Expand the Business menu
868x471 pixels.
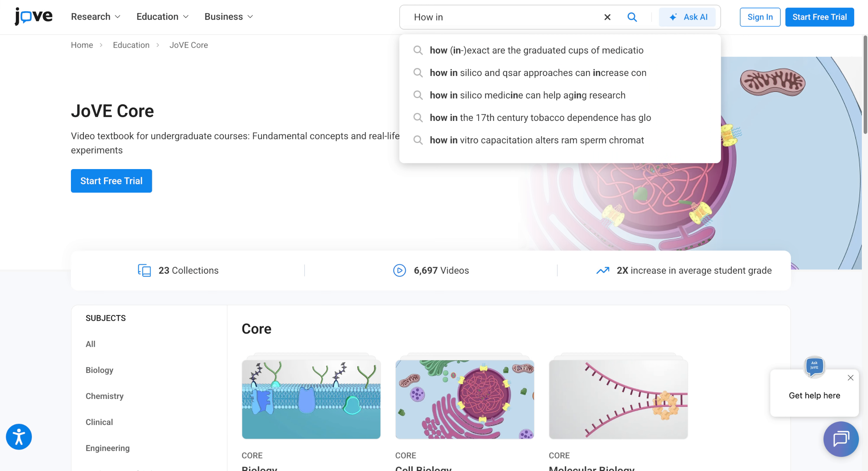click(229, 17)
